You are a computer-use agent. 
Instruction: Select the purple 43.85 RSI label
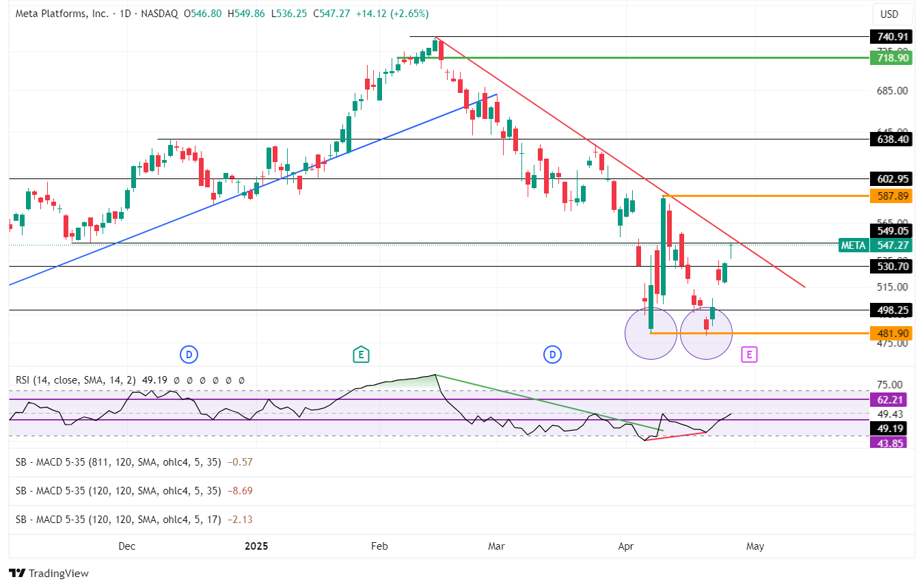889,442
